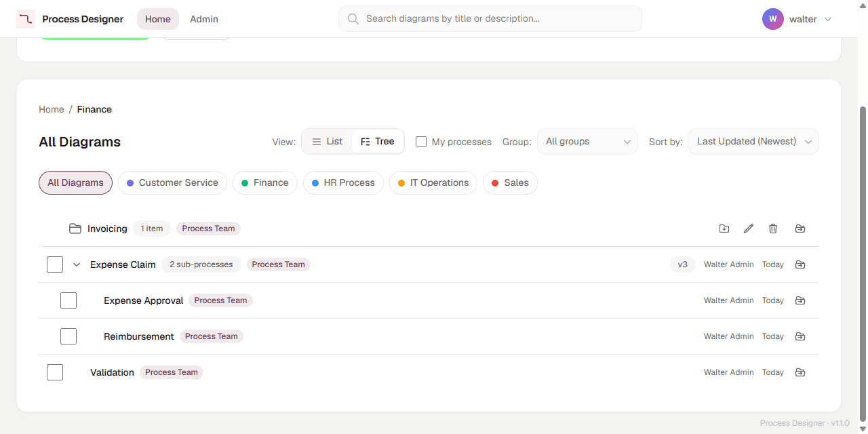Open the Sort by Last Updated dropdown
Viewport: 868px width, 434px height.
753,142
